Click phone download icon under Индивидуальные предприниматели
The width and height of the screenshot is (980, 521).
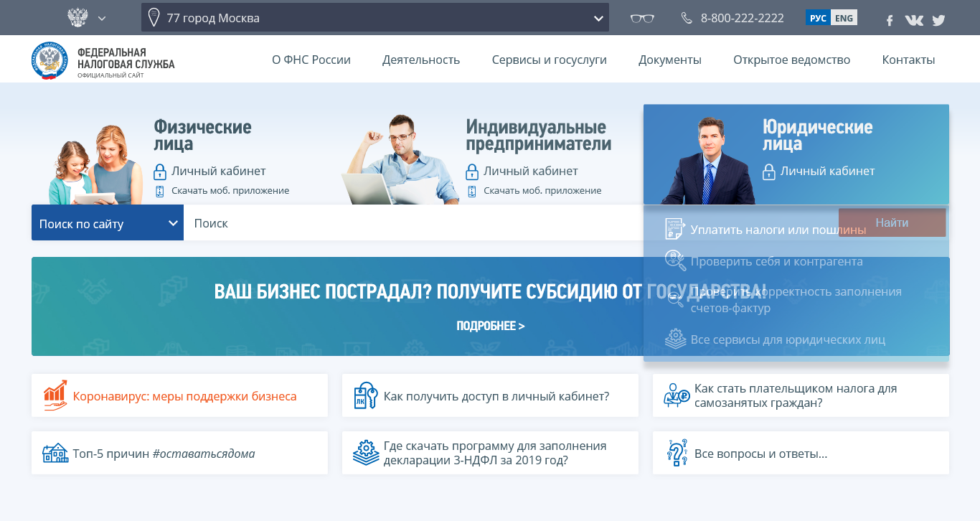click(472, 191)
